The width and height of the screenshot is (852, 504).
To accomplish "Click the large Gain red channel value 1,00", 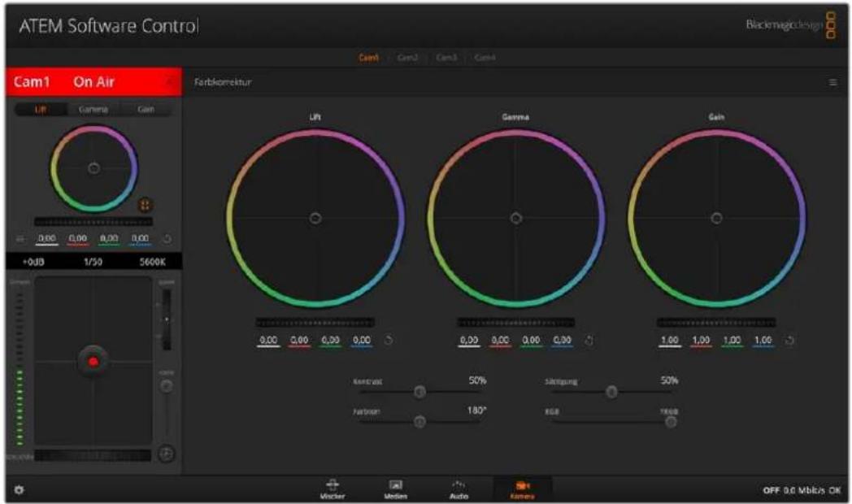I will point(701,341).
